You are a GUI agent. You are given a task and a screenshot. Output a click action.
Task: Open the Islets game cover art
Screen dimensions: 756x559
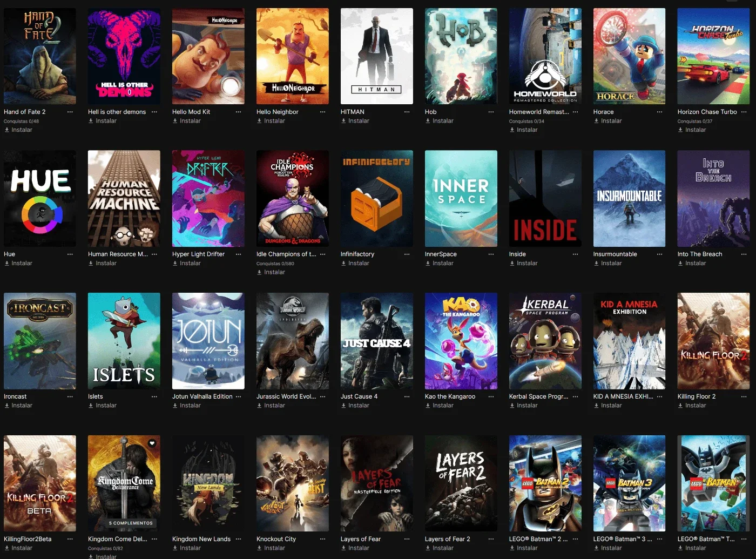124,341
